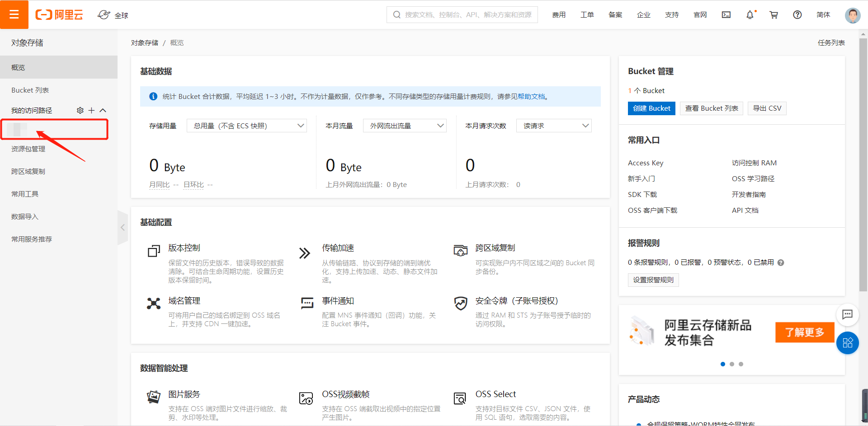Click the OSS Select icon
868x426 pixels.
(x=460, y=398)
